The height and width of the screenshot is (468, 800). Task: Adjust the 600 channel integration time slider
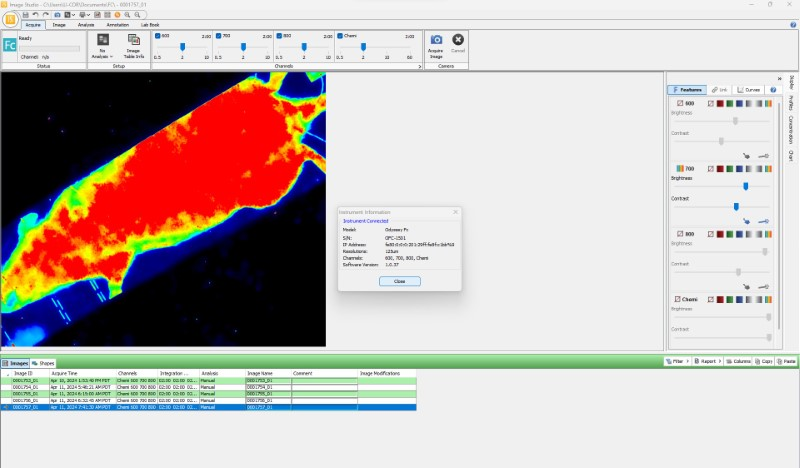point(182,47)
